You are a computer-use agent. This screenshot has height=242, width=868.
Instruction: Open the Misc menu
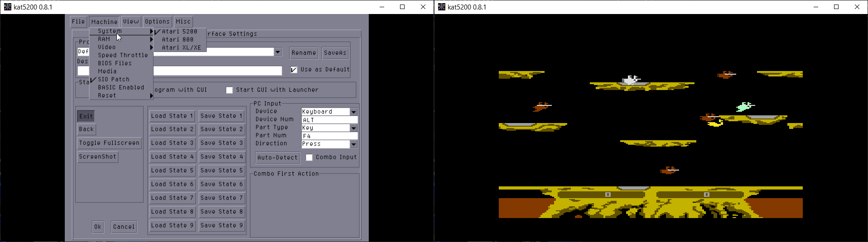pos(183,21)
